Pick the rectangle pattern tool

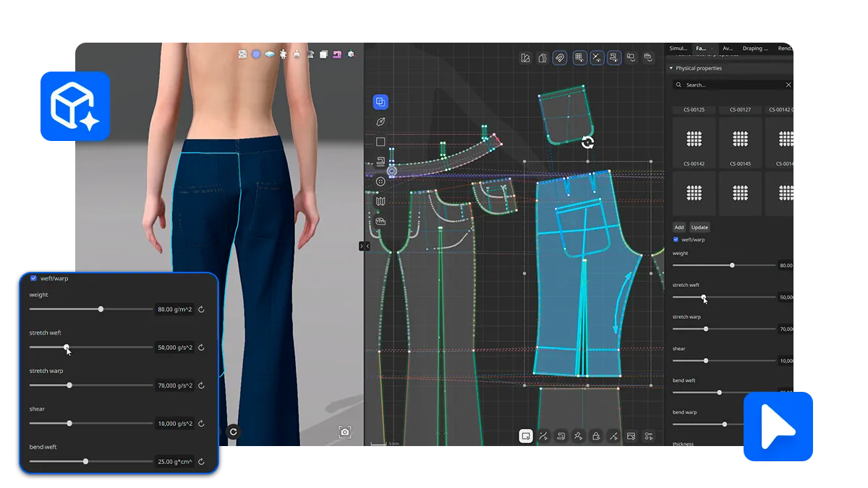[x=380, y=142]
